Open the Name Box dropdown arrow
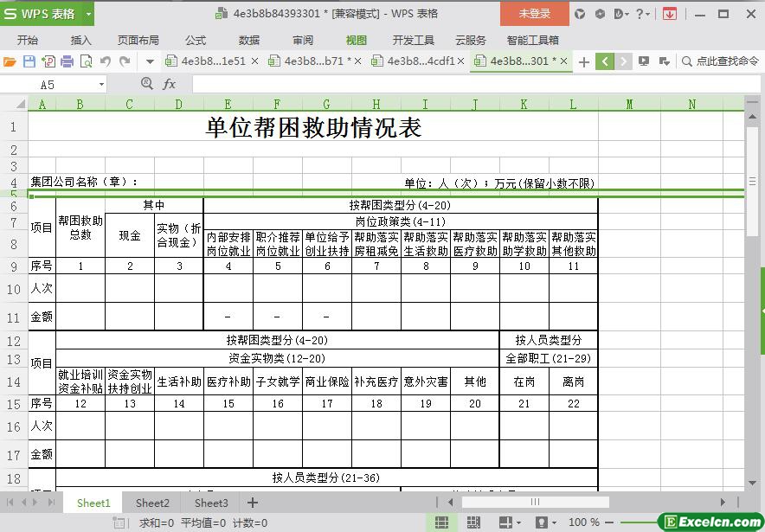 (101, 85)
